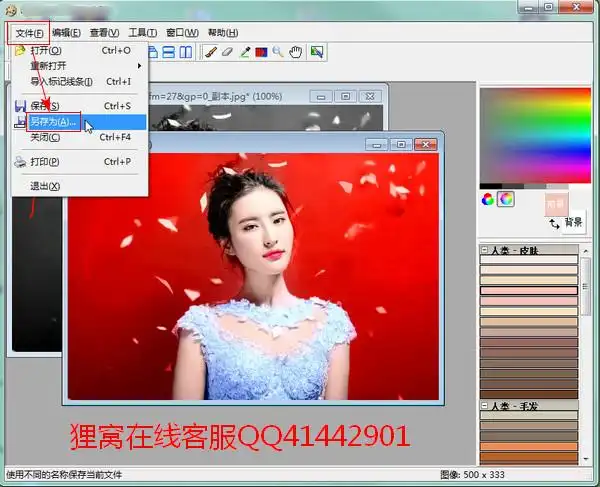Select the topmost off-white skin swatch
Image resolution: width=600 pixels, height=487 pixels.
(529, 260)
